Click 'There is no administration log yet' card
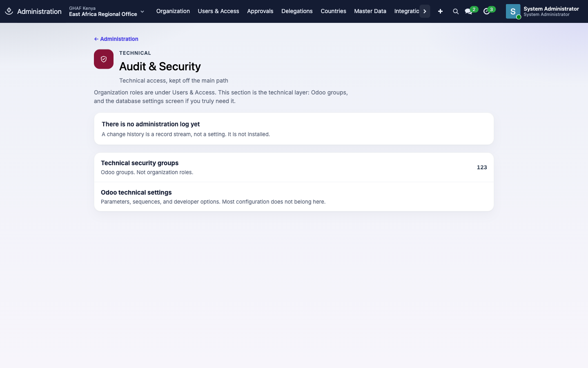Viewport: 588px width, 368px height. click(x=294, y=129)
